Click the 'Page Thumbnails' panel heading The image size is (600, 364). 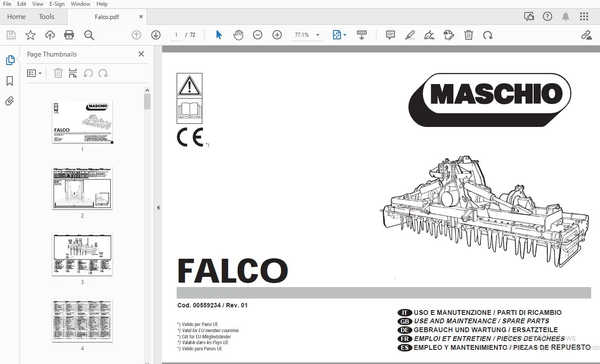(52, 54)
